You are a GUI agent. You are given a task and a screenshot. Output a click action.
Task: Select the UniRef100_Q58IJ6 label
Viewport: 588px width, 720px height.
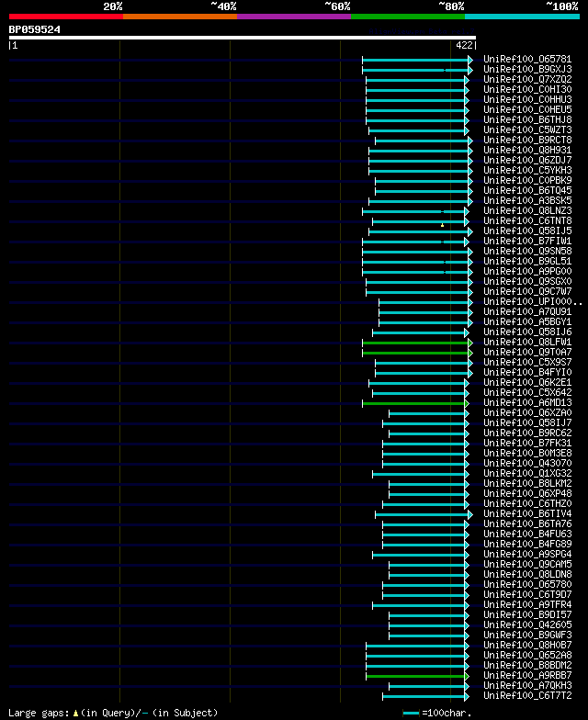527,332
